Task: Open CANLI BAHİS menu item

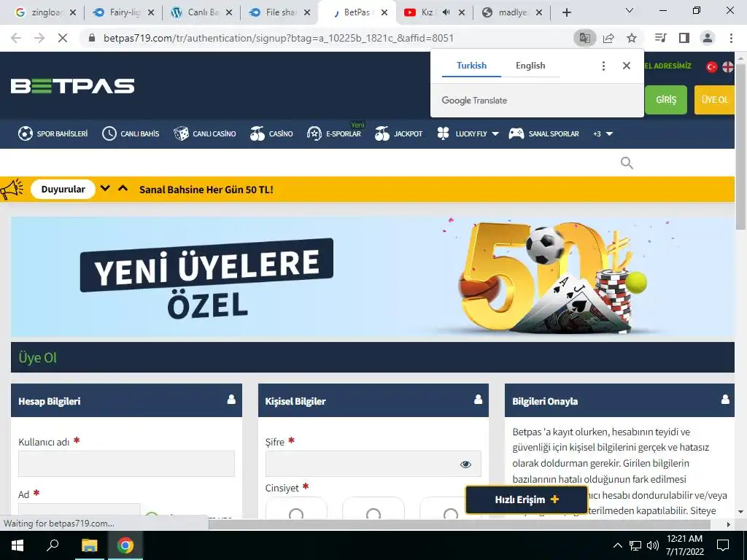Action: [x=131, y=134]
